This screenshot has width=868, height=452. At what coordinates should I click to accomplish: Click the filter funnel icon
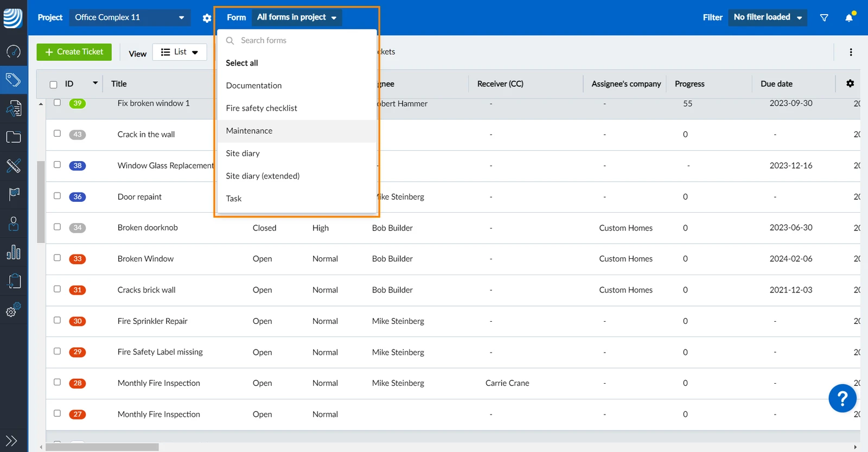[x=824, y=18]
